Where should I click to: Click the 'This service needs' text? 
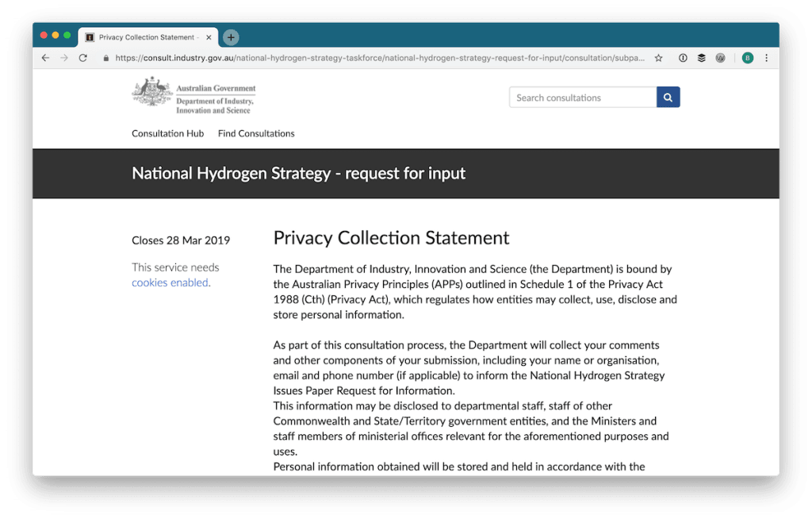point(175,267)
